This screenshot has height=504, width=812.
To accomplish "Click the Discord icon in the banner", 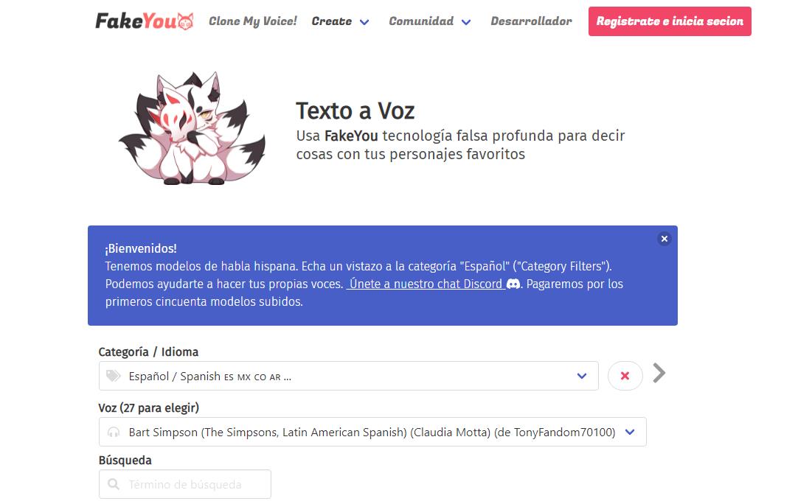I will click(x=513, y=284).
